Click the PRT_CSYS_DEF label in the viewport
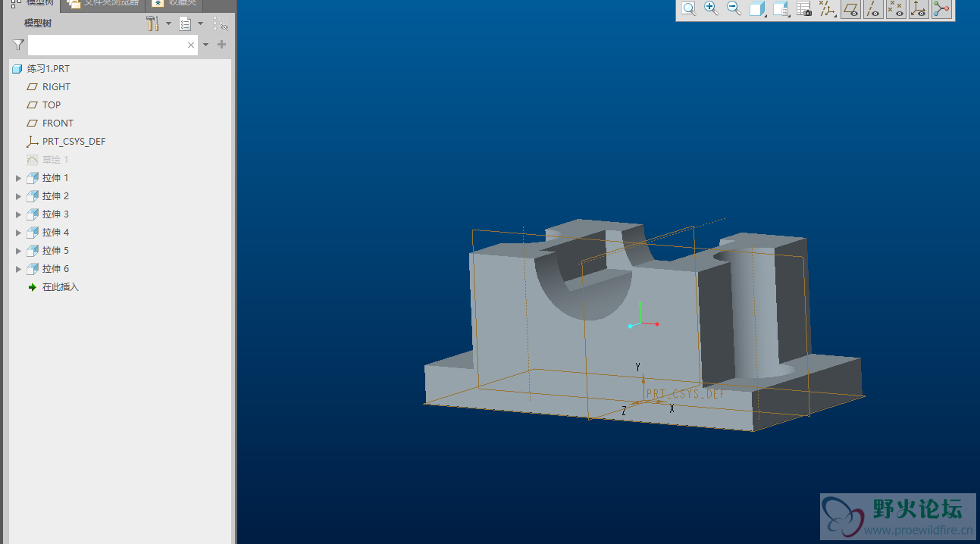 (x=685, y=394)
